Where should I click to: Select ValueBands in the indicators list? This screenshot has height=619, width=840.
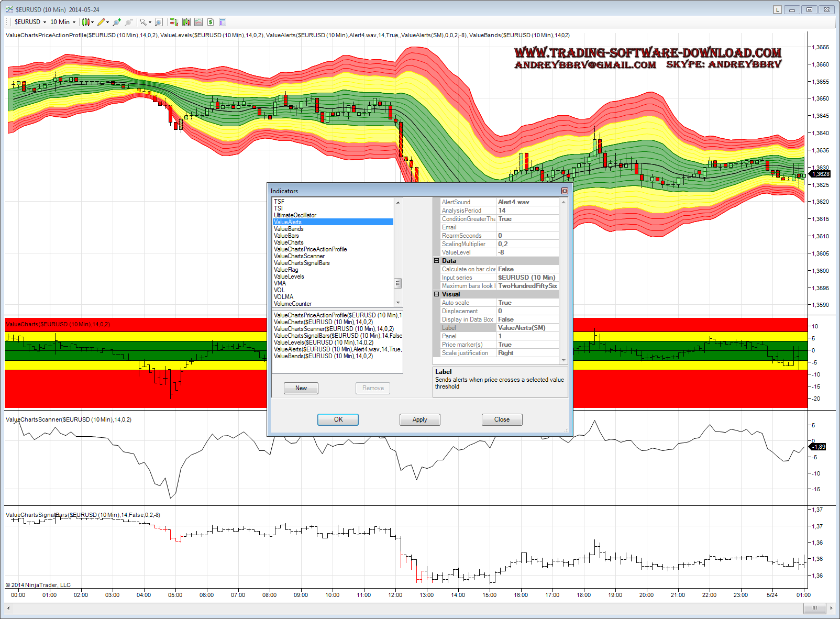tap(289, 229)
